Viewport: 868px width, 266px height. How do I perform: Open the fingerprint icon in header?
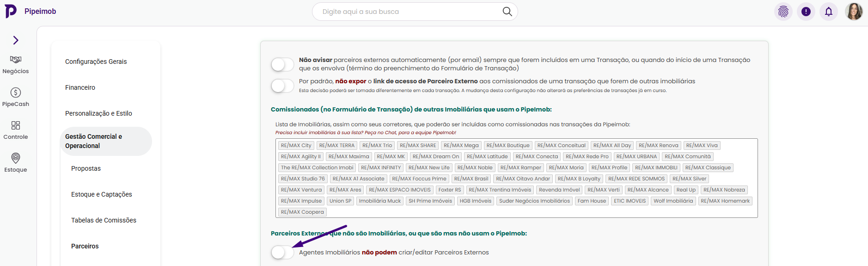pos(783,12)
